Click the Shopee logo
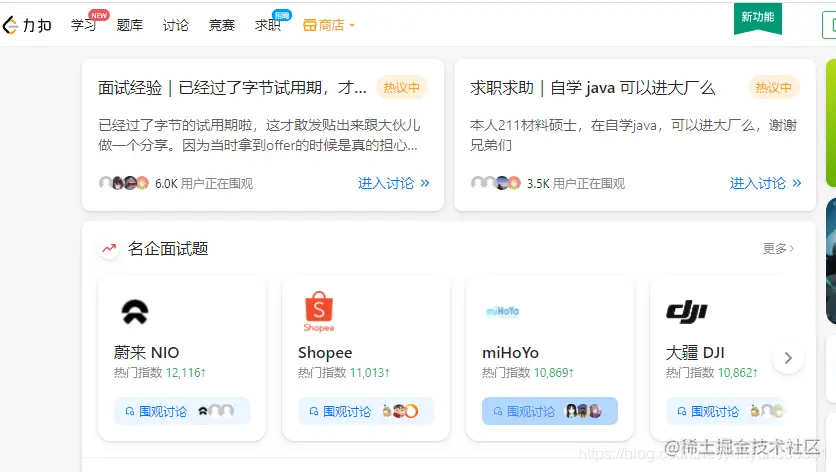836x472 pixels. tap(319, 311)
